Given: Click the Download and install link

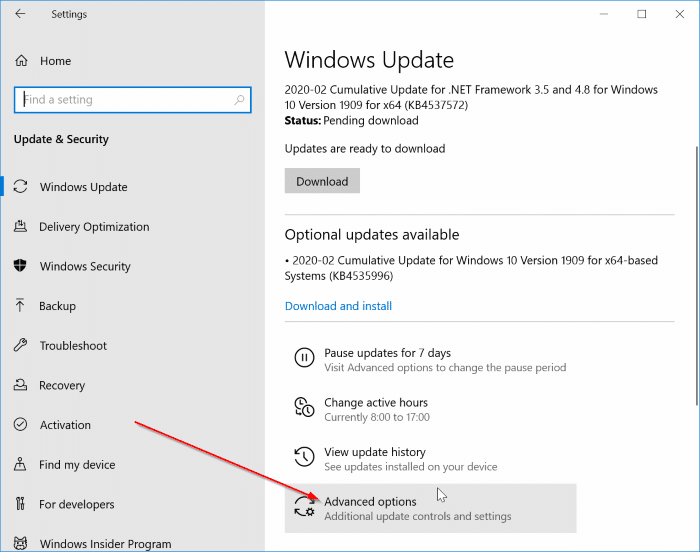Looking at the screenshot, I should point(338,306).
